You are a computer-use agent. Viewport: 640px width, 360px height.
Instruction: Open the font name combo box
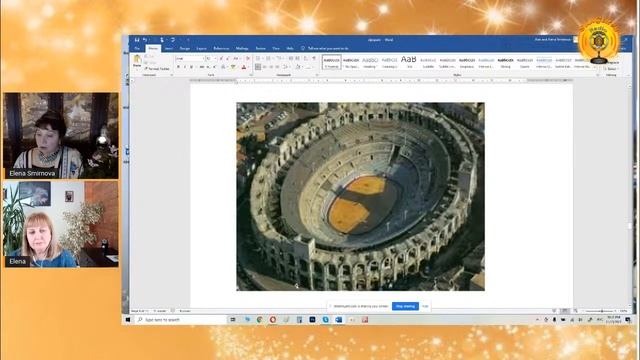coord(190,59)
